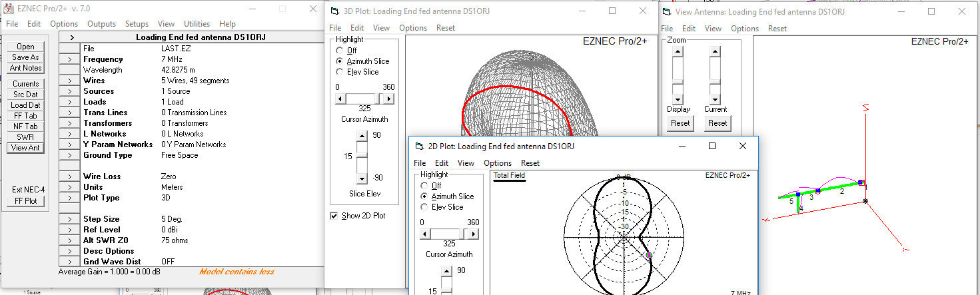Open Load Dat output
The width and height of the screenshot is (980, 295).
(26, 105)
